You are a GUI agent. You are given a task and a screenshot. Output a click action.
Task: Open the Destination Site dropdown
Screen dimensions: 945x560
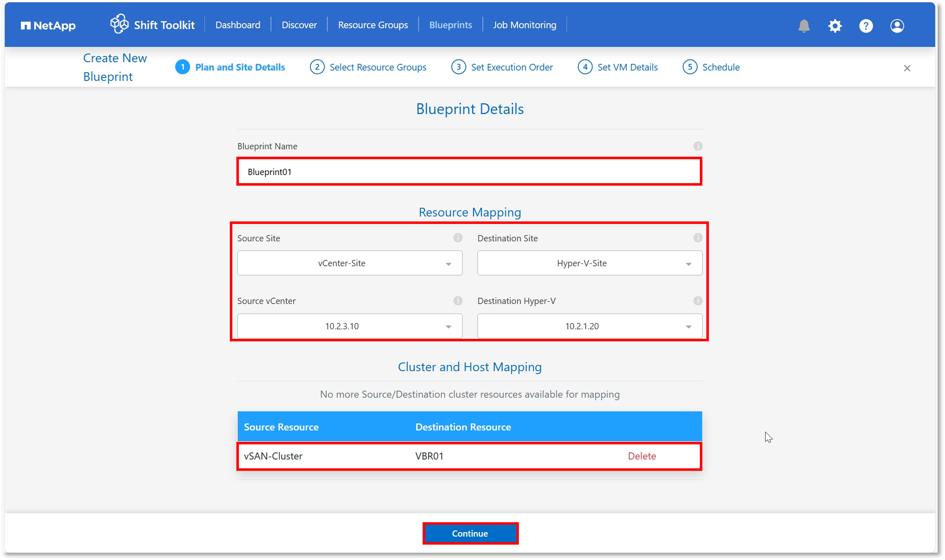[589, 263]
